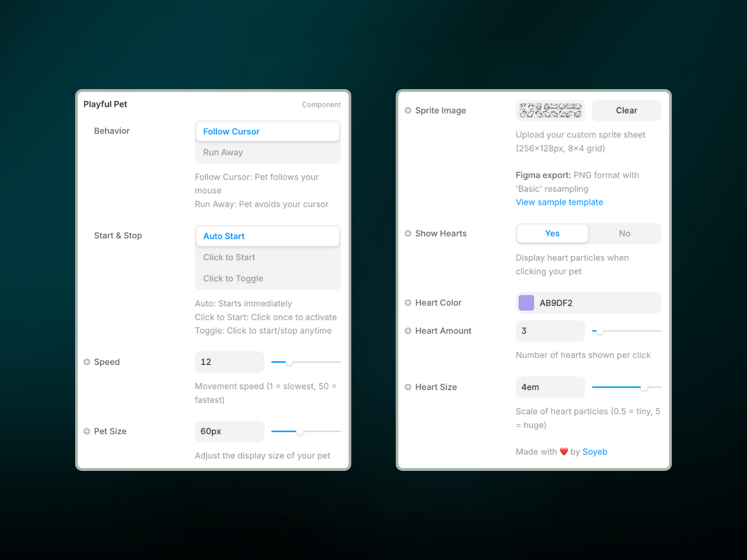
Task: Click the plus icon beside Heart Color
Action: pos(408,303)
